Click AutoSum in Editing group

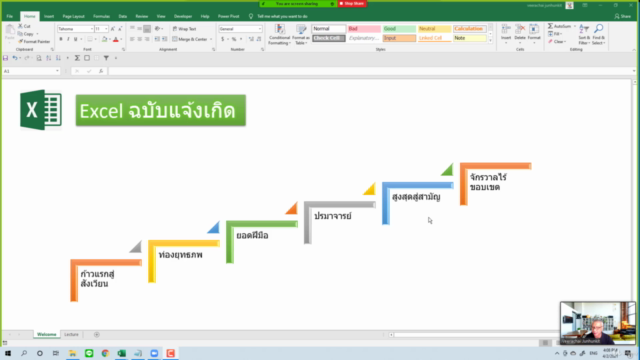(560, 26)
